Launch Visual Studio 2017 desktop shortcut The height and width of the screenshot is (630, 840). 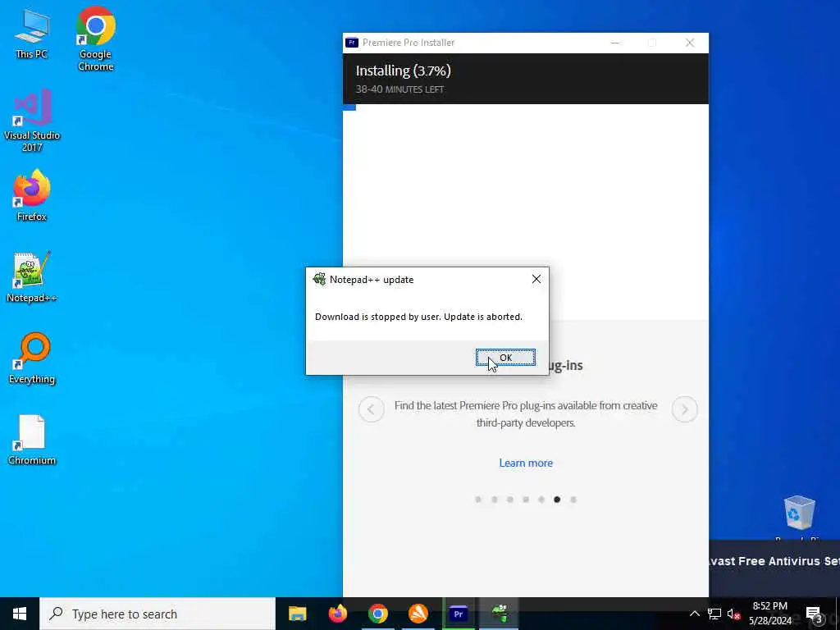[32, 121]
